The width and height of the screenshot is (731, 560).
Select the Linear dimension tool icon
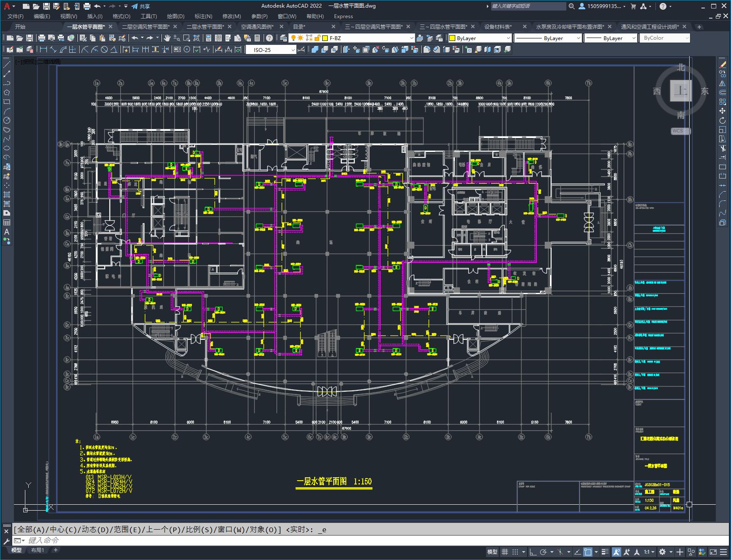click(x=43, y=49)
